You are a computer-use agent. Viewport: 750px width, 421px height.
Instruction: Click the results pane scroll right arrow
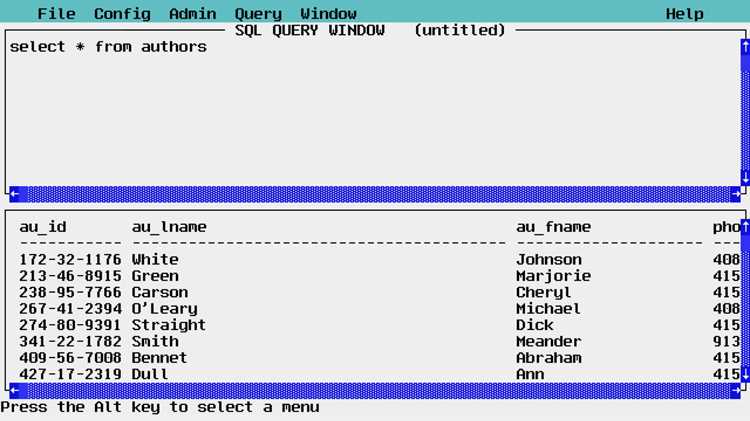pos(736,390)
